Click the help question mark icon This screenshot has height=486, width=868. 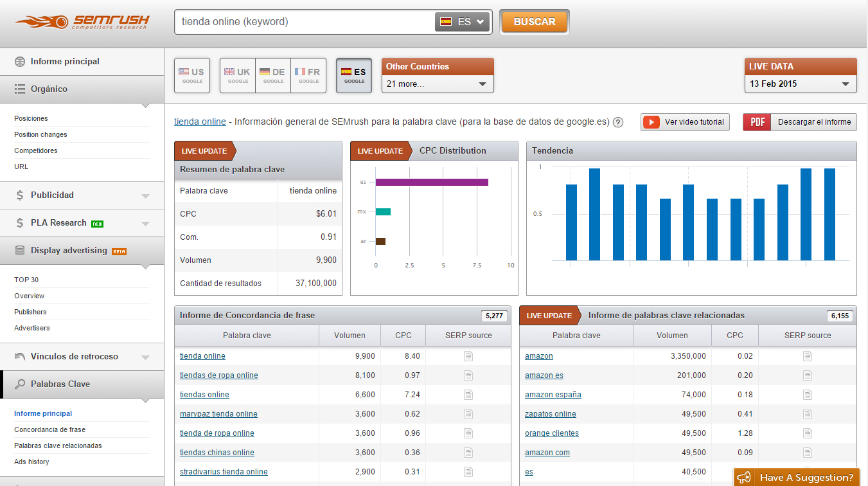tap(618, 122)
